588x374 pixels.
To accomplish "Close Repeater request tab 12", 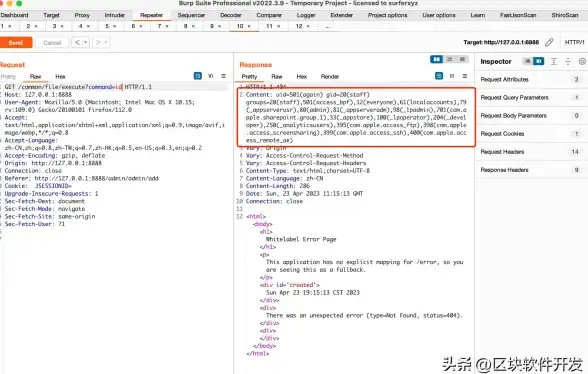I will click(308, 26).
